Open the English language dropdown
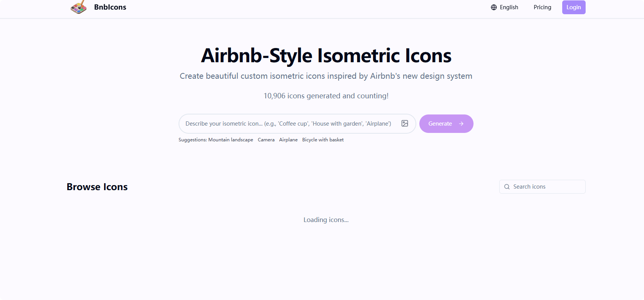Screen dimensions: 644x300 [x=505, y=7]
